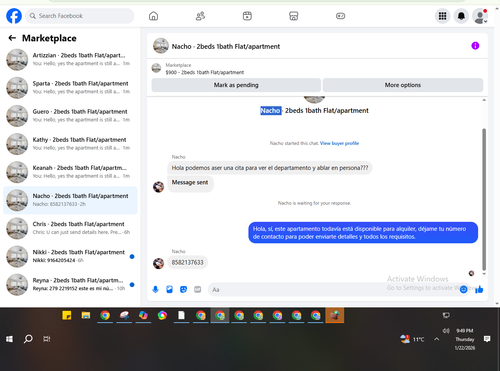The image size is (500, 371).
Task: Click More options button
Action: [403, 85]
